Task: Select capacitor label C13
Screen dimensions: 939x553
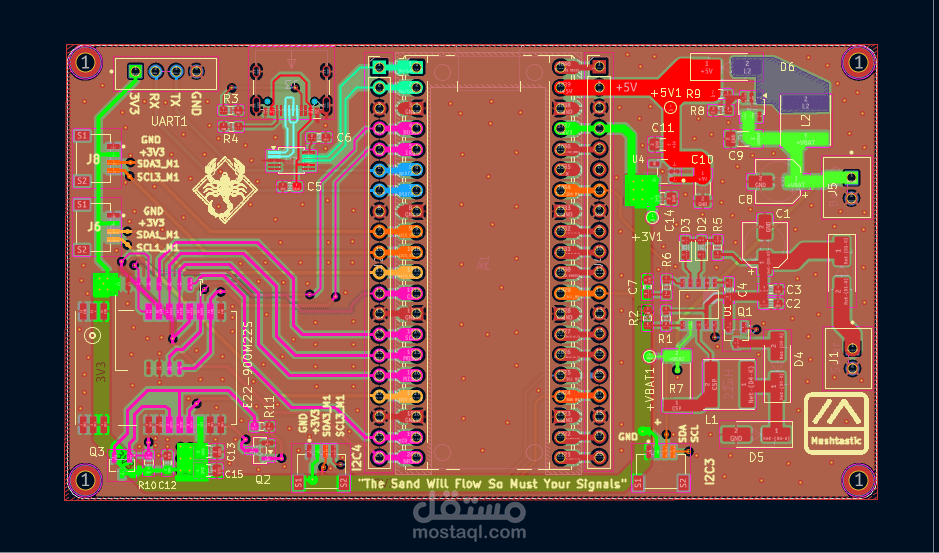Action: [x=231, y=451]
